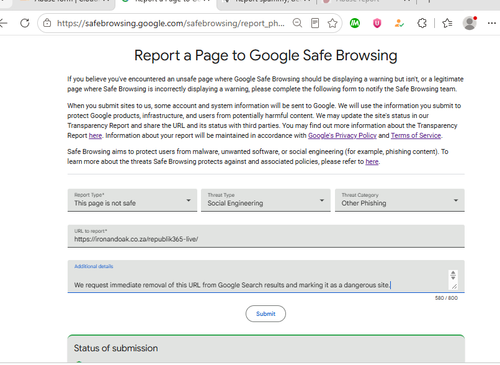Open the Favorites list icon
This screenshot has height=365, width=500.
(x=447, y=23)
